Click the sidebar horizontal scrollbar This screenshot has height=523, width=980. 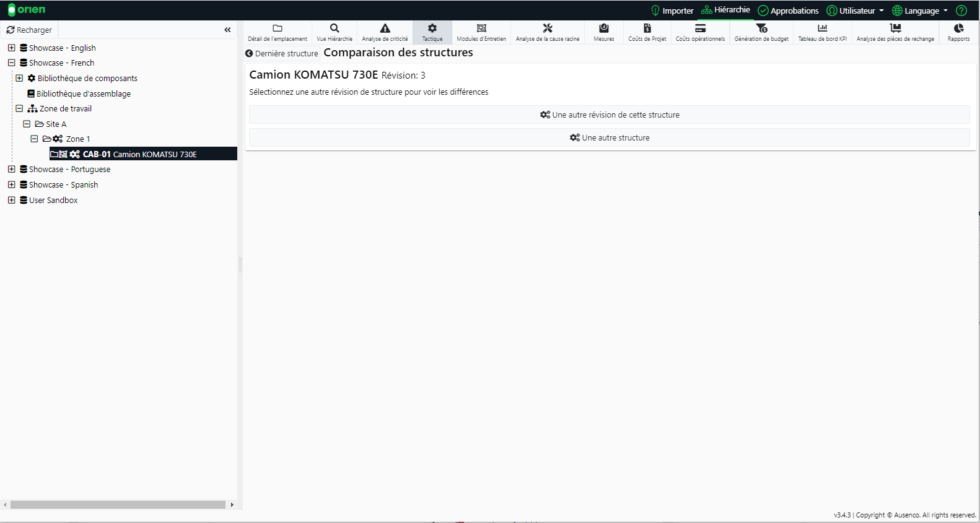[x=118, y=505]
